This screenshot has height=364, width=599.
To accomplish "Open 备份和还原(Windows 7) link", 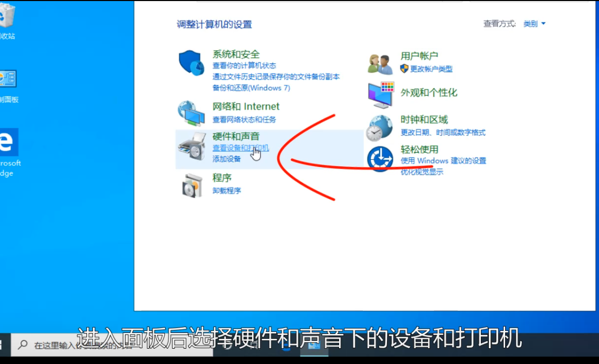I will (251, 88).
